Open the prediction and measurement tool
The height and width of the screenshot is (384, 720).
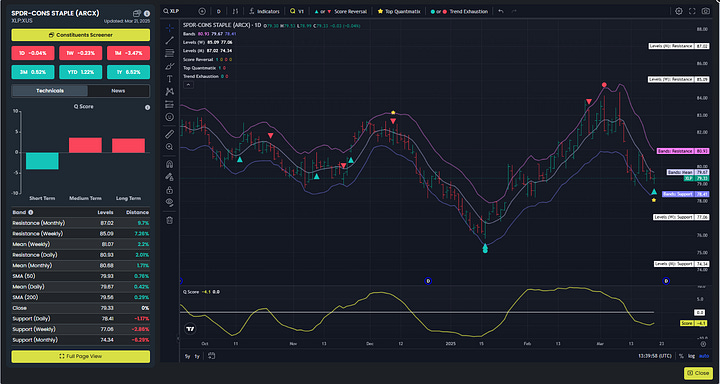tap(169, 104)
